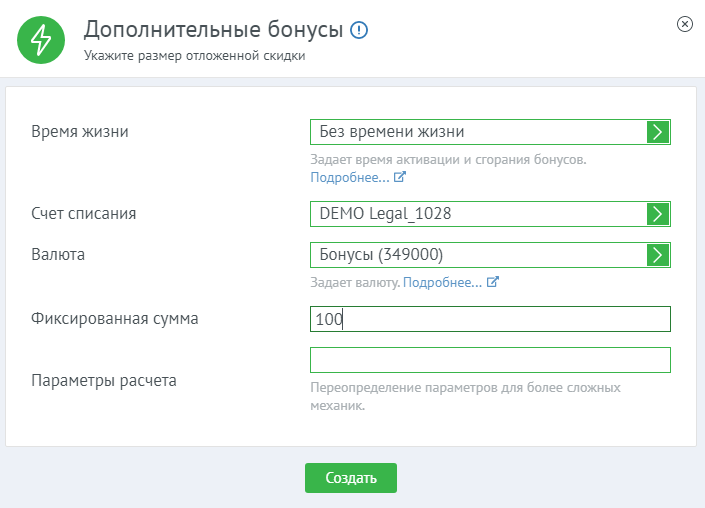Select the Без времени жизни field
This screenshot has width=705, height=508.
point(478,132)
